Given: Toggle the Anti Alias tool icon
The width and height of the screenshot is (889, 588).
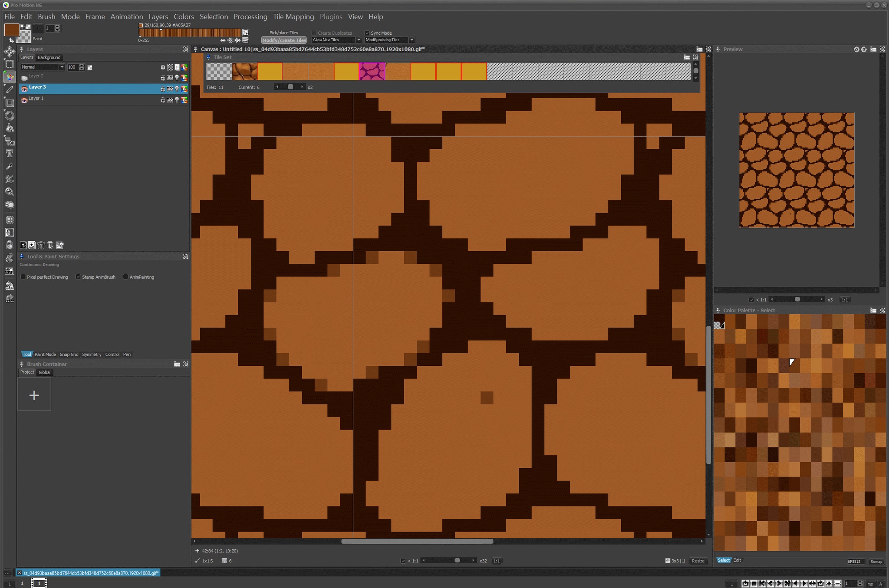Looking at the screenshot, I should (9, 271).
